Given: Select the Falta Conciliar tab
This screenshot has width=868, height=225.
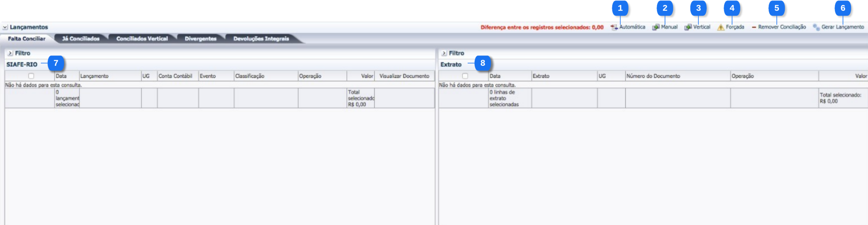Looking at the screenshot, I should click(x=26, y=39).
